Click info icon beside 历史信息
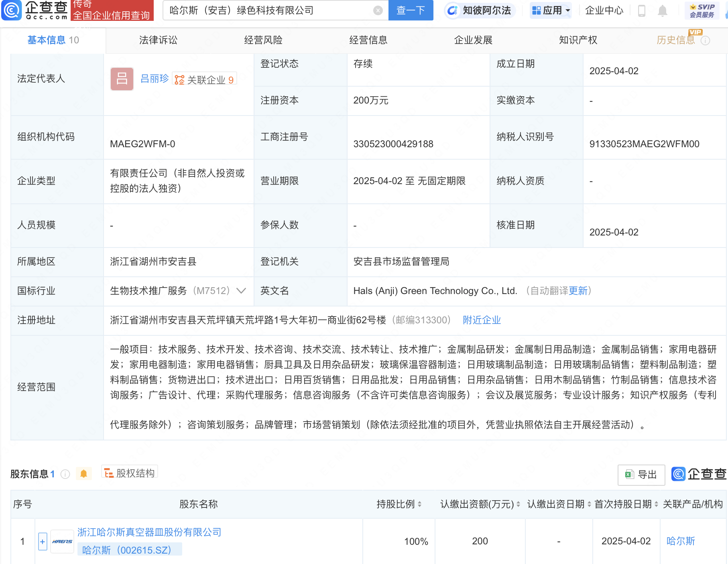The height and width of the screenshot is (564, 728). coord(706,41)
